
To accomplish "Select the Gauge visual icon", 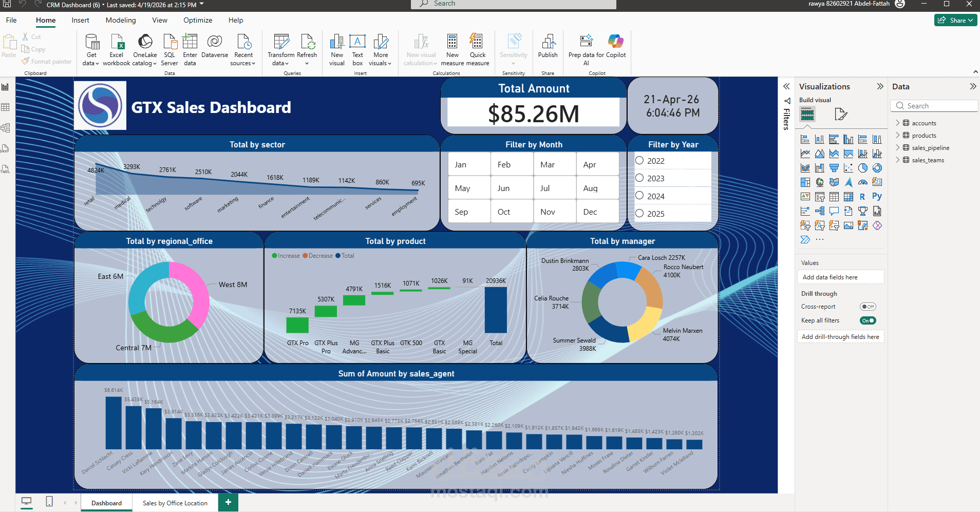I will (x=863, y=182).
